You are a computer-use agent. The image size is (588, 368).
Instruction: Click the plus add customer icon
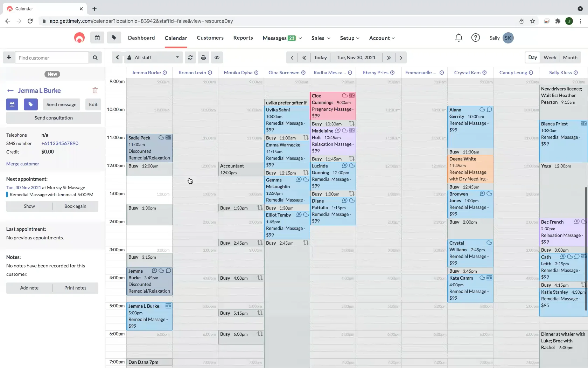[x=9, y=57]
